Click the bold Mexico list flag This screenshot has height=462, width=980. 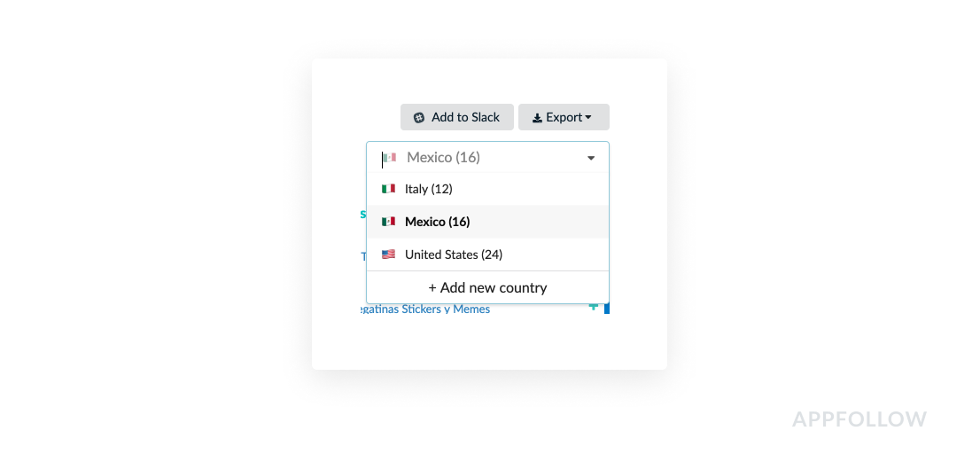389,222
